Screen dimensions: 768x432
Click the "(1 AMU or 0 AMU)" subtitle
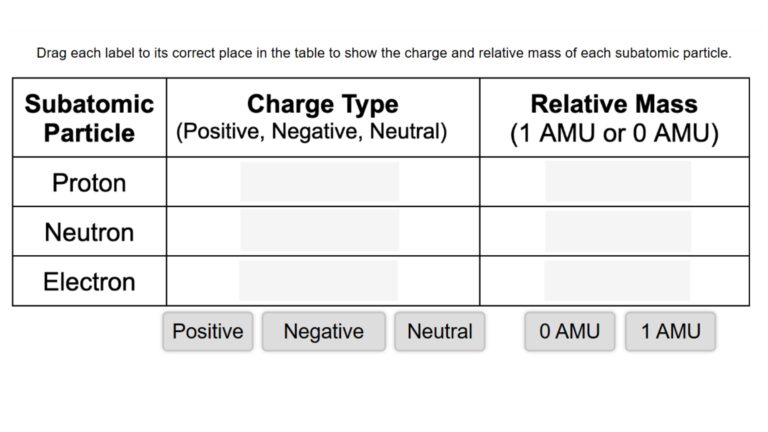tap(614, 133)
